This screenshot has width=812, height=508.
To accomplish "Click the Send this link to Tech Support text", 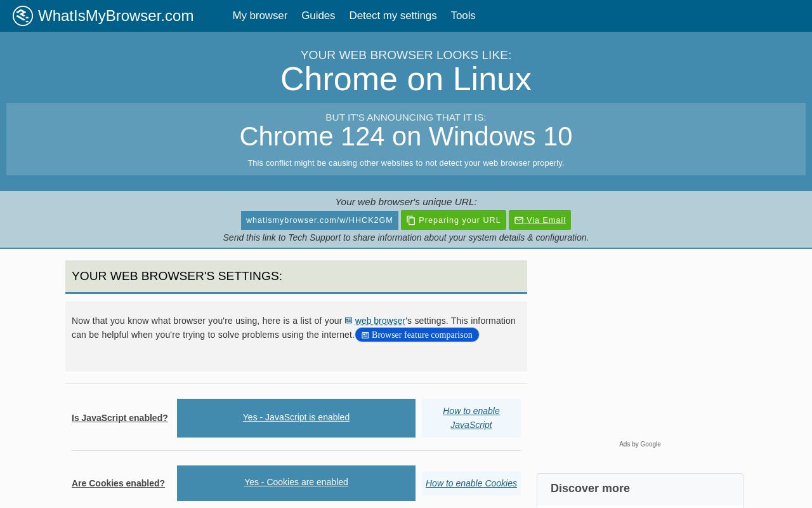I will 406,237.
